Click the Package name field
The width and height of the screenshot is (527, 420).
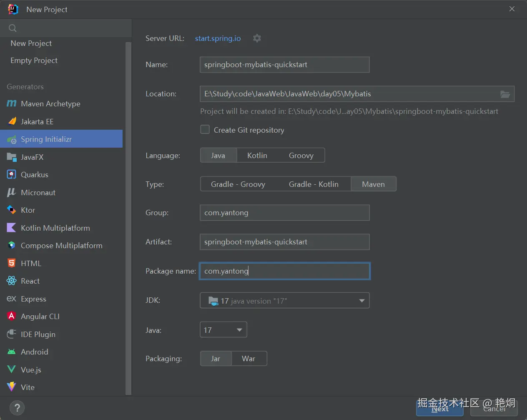pos(285,271)
